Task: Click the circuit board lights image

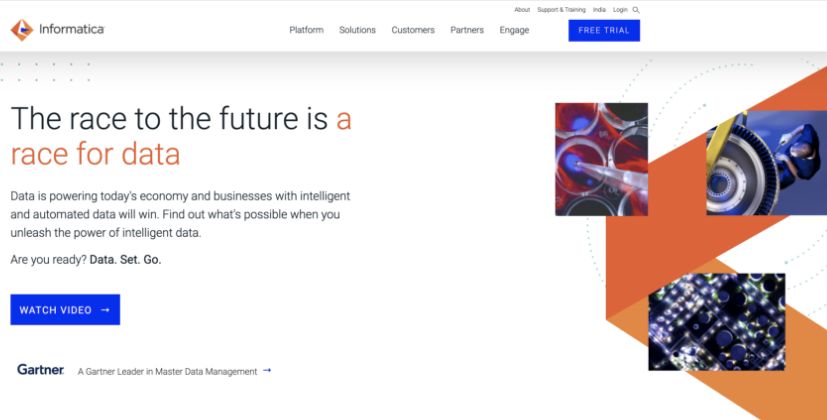Action: pos(716,321)
